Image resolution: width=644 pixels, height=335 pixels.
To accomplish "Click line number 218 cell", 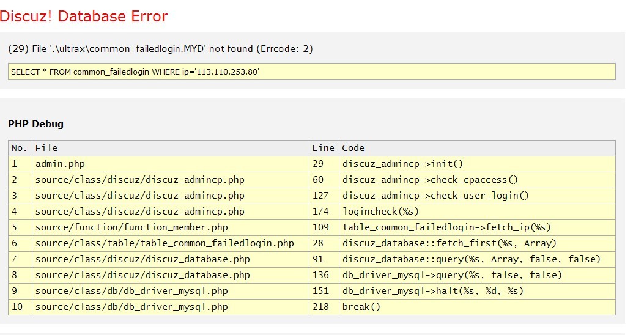I will click(324, 307).
